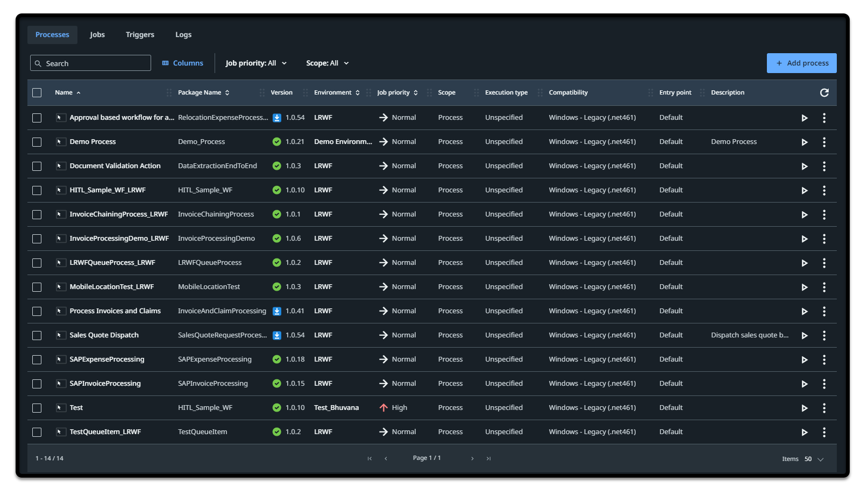Click process type icon beside SAPExpenseProcessing name
The width and height of the screenshot is (868, 490).
(61, 360)
